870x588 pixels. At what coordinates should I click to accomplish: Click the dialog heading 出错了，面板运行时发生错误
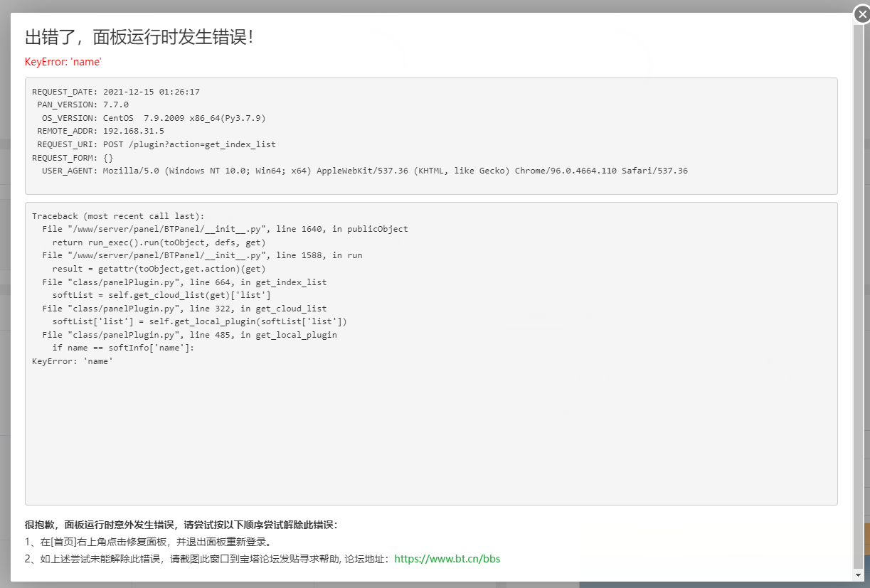139,37
